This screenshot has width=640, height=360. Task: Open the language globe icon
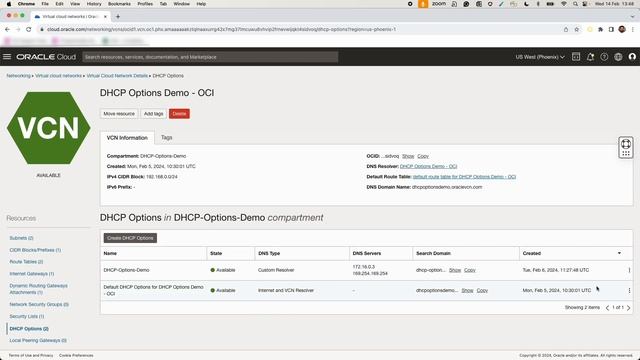[618, 57]
